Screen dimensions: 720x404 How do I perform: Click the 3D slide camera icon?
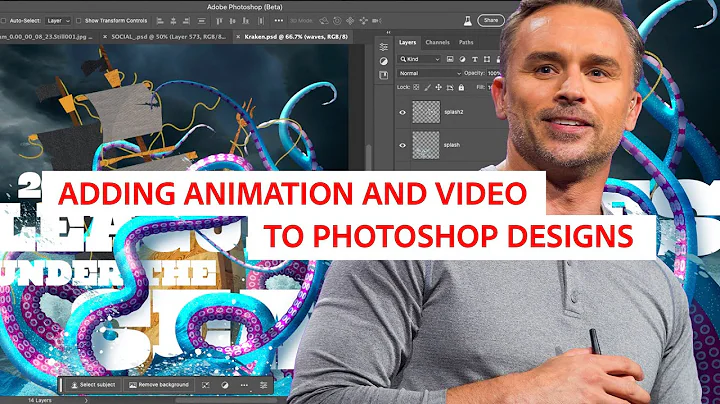363,21
